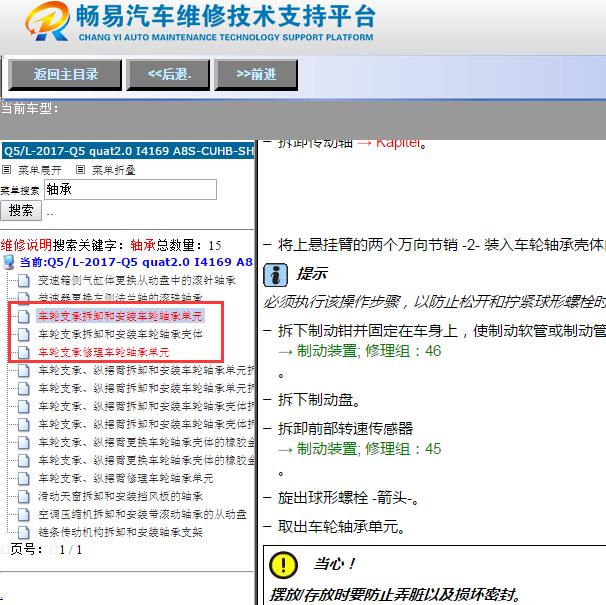Follow link 制动装置; 修理组：46

369,351
